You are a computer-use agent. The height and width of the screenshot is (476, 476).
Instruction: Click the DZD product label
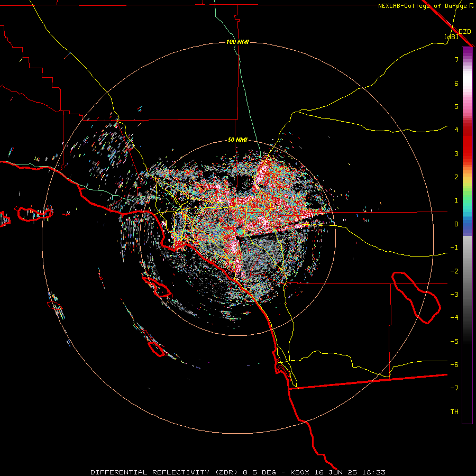point(465,32)
